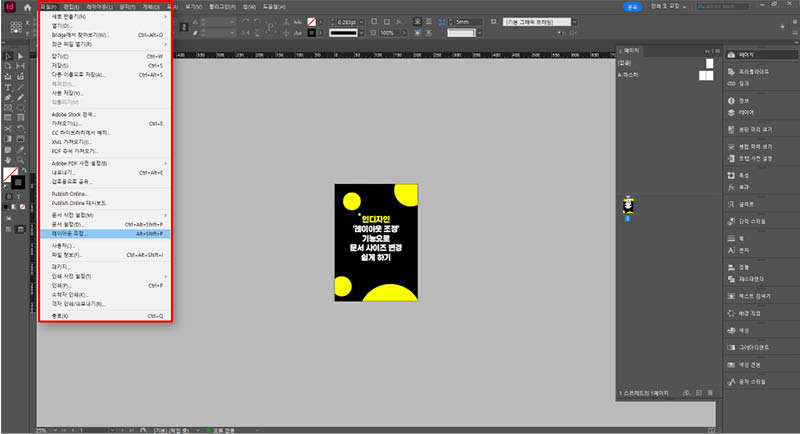The image size is (800, 434).
Task: Open Pages panel flyout menu
Action: click(717, 51)
